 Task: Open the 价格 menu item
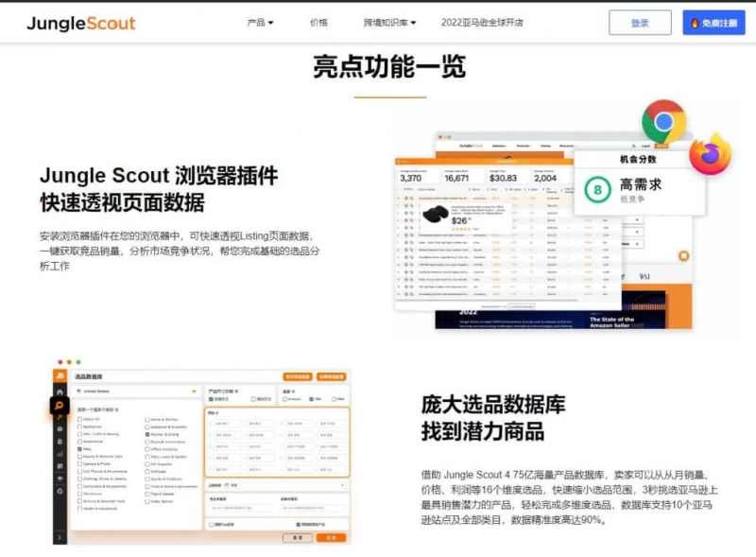click(x=318, y=23)
